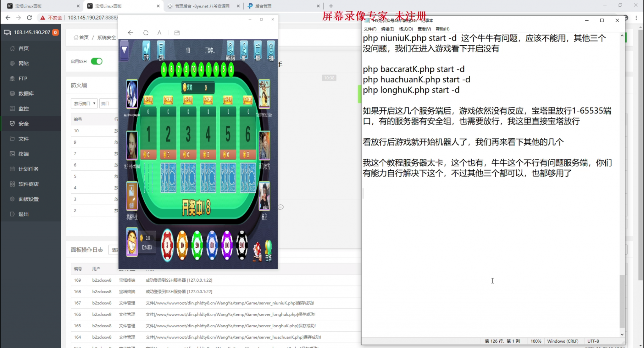Click the font size A icon
The height and width of the screenshot is (348, 644).
159,33
